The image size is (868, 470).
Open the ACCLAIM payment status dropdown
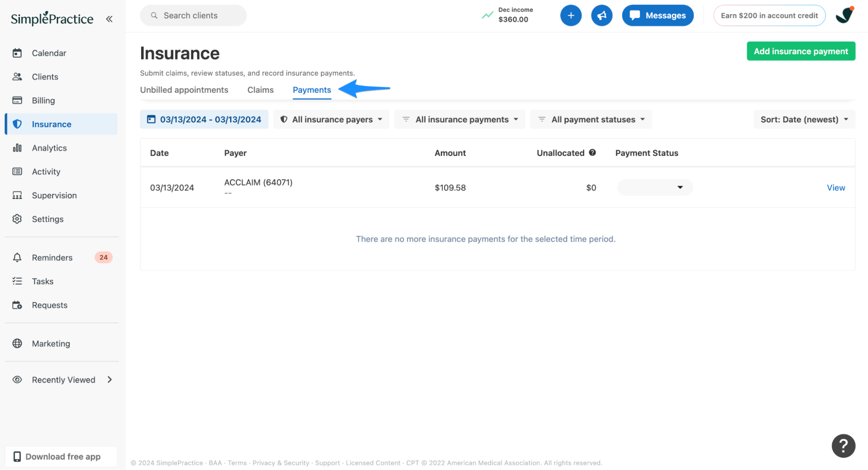(x=655, y=187)
